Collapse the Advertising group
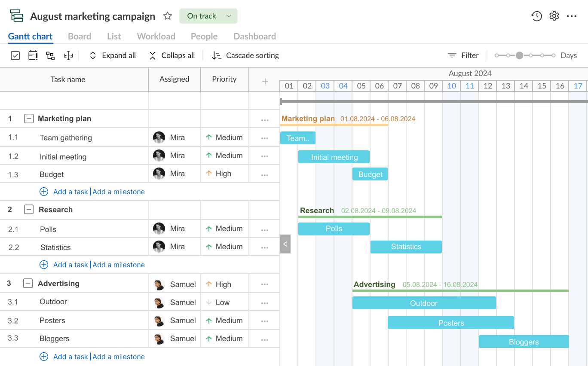 [28, 283]
